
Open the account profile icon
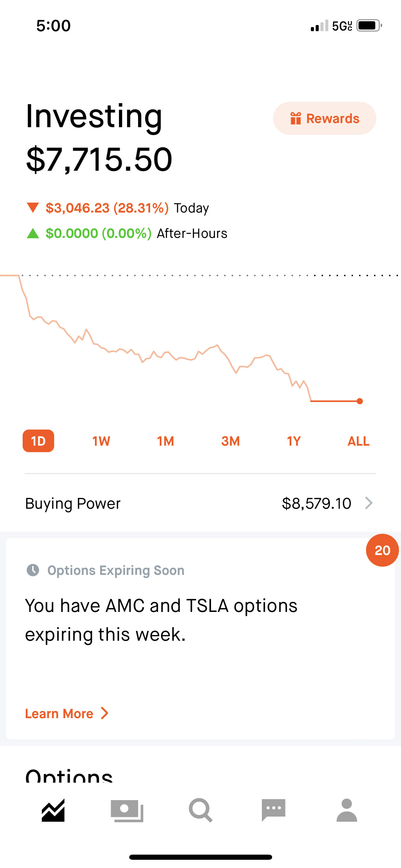click(347, 810)
